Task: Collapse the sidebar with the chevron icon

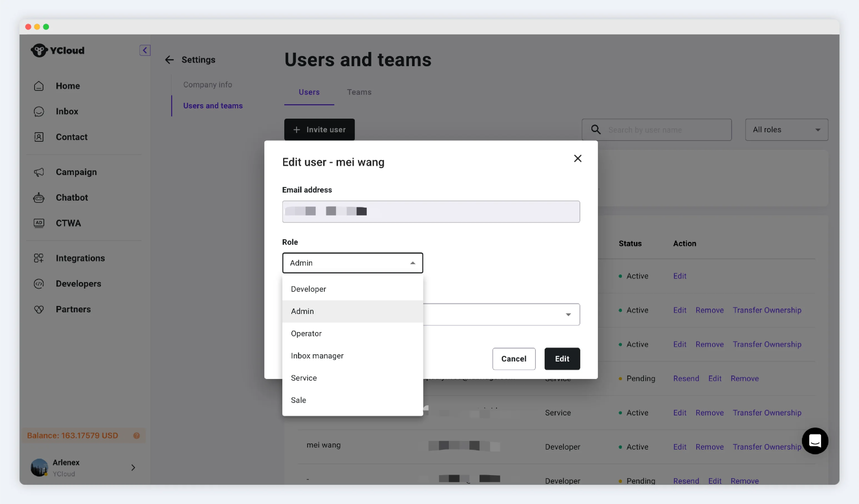Action: click(x=145, y=51)
